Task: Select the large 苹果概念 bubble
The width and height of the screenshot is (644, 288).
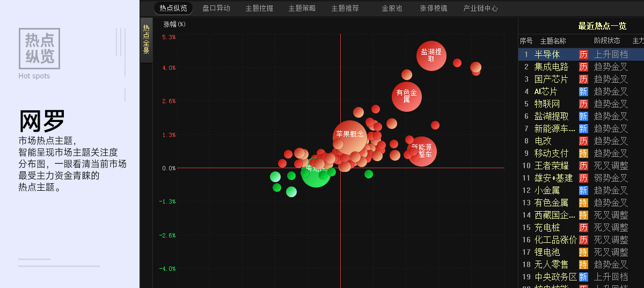Action: [x=350, y=136]
